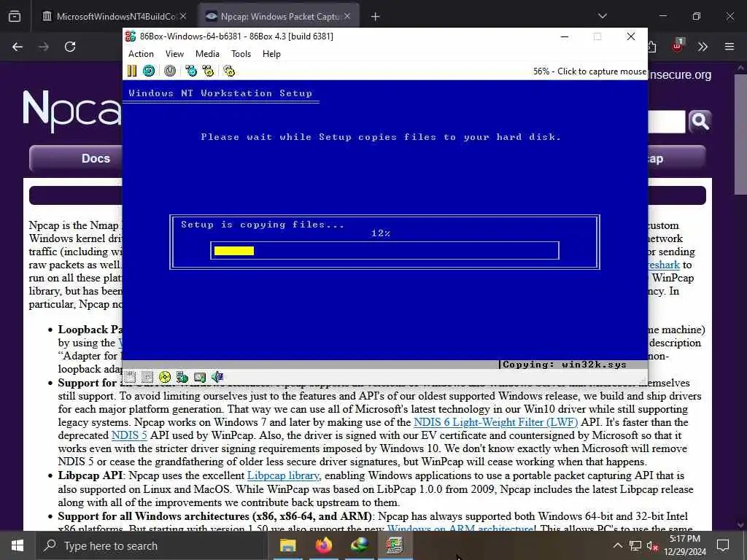Open Internet Download Manager taskbar icon

[x=359, y=545]
